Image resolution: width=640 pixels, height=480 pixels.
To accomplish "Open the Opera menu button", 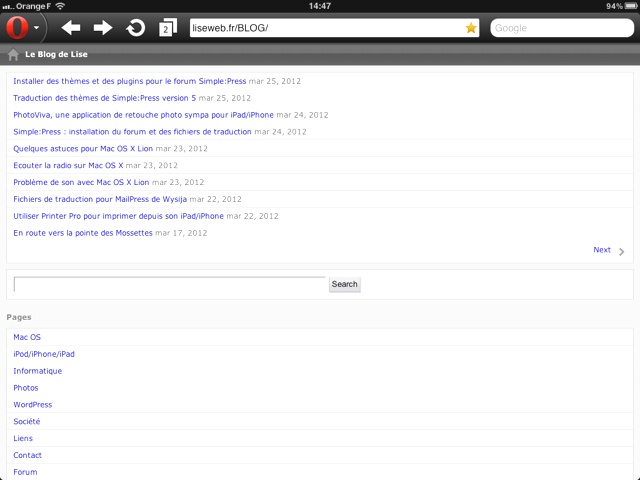I will click(x=22, y=28).
